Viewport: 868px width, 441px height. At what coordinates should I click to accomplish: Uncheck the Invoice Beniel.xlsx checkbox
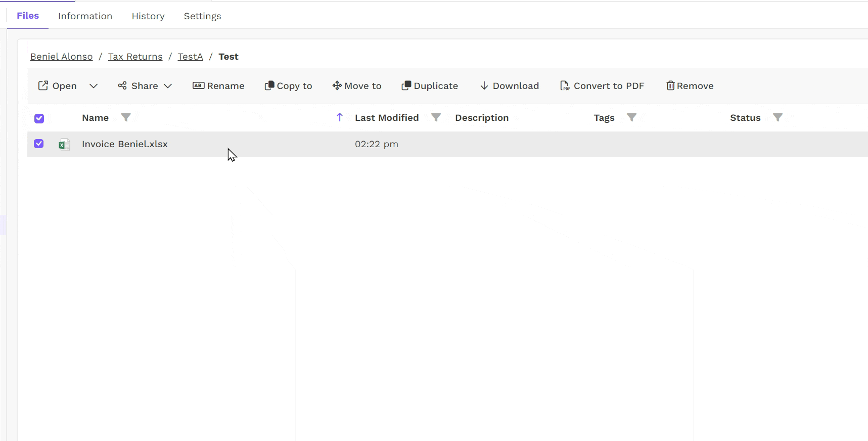pyautogui.click(x=39, y=144)
